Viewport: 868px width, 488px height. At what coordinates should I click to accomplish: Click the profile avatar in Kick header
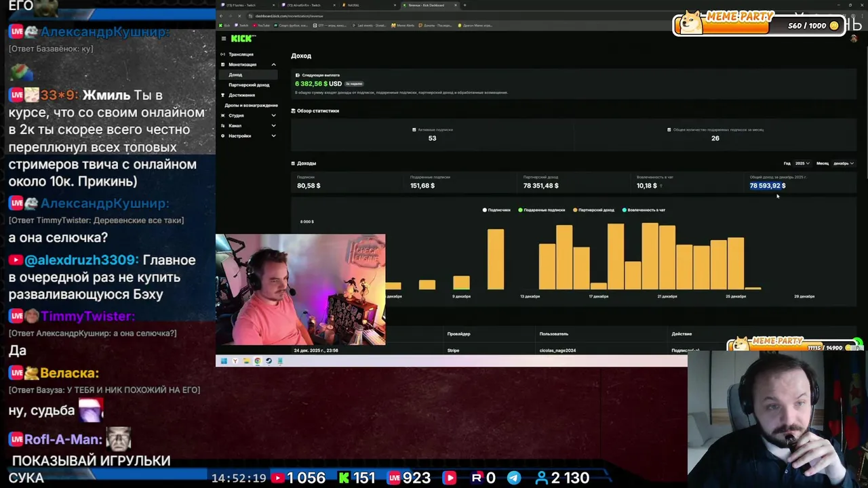[854, 39]
